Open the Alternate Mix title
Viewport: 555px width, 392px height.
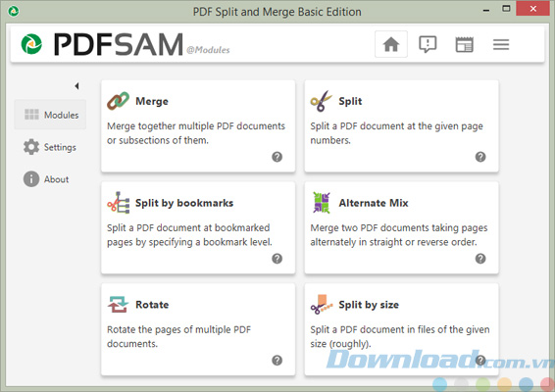click(374, 203)
